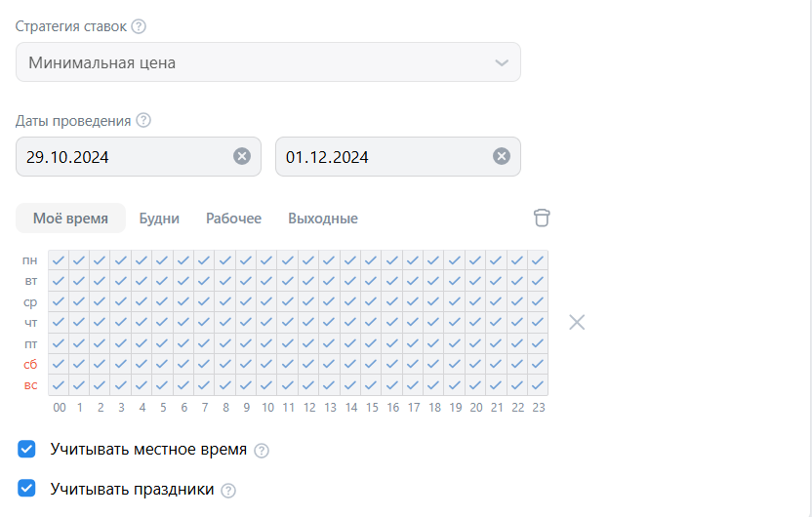This screenshot has height=517, width=812.
Task: Disable Учитывать праздники checkbox
Action: click(x=27, y=489)
